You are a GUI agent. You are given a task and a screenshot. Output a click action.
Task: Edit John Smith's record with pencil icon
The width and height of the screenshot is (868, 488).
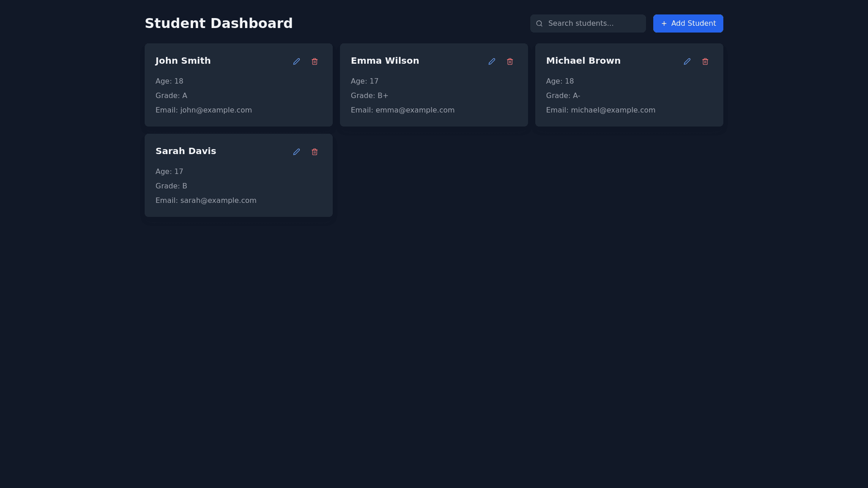pyautogui.click(x=297, y=61)
